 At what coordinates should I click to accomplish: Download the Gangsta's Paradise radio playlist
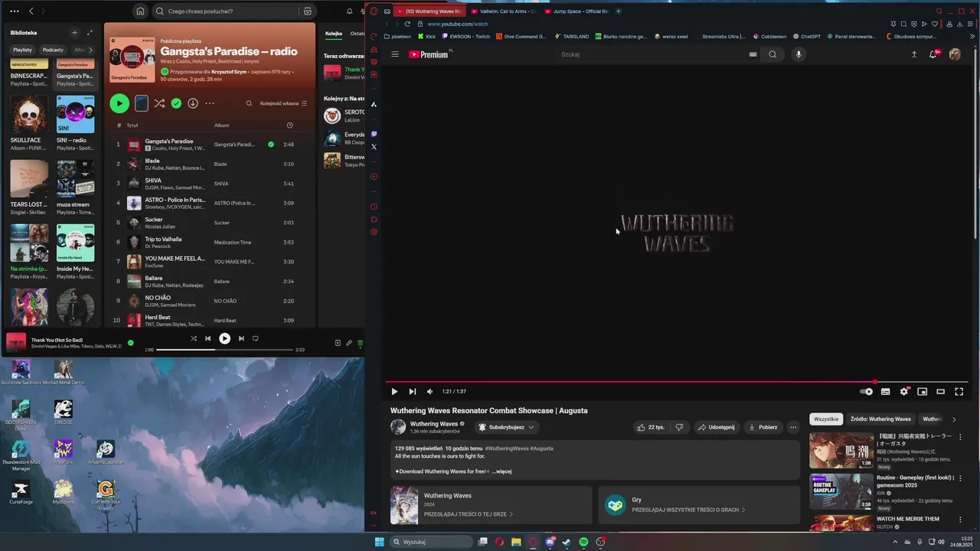[x=193, y=103]
